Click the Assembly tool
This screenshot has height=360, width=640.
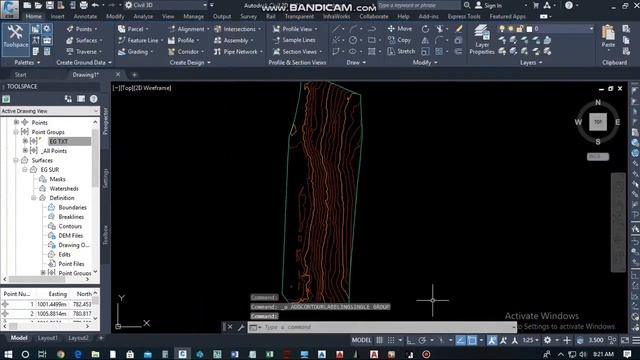(x=233, y=40)
